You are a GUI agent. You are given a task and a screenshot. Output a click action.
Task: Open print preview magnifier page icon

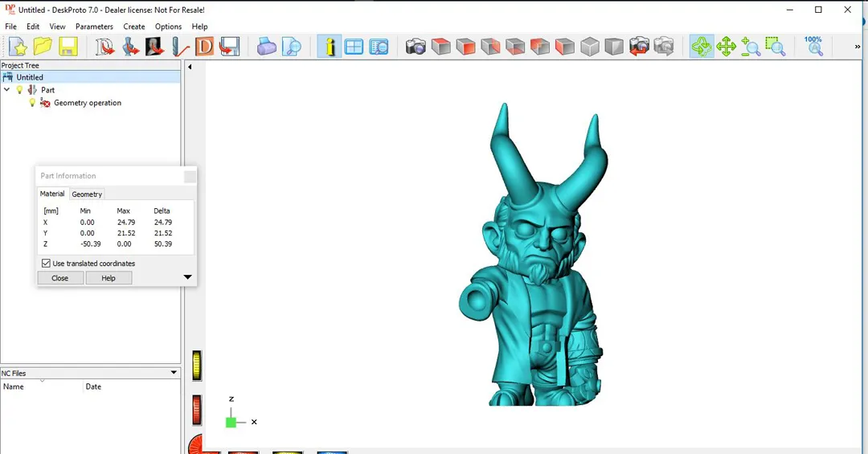tap(291, 47)
